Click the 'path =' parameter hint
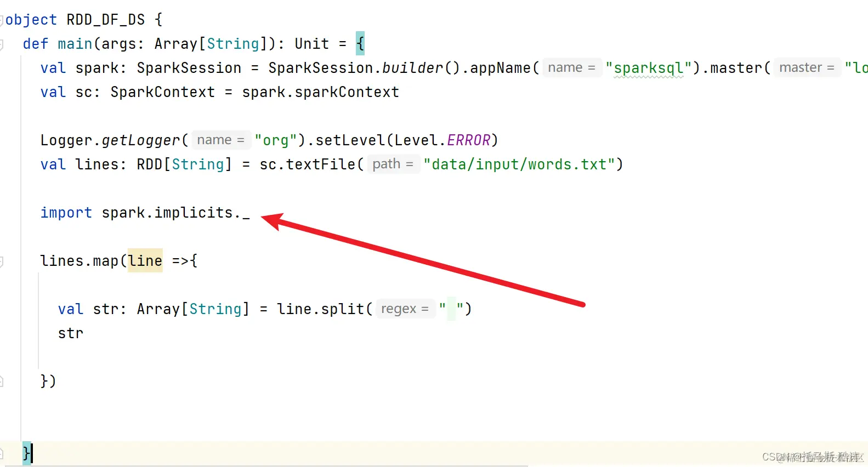 (393, 164)
